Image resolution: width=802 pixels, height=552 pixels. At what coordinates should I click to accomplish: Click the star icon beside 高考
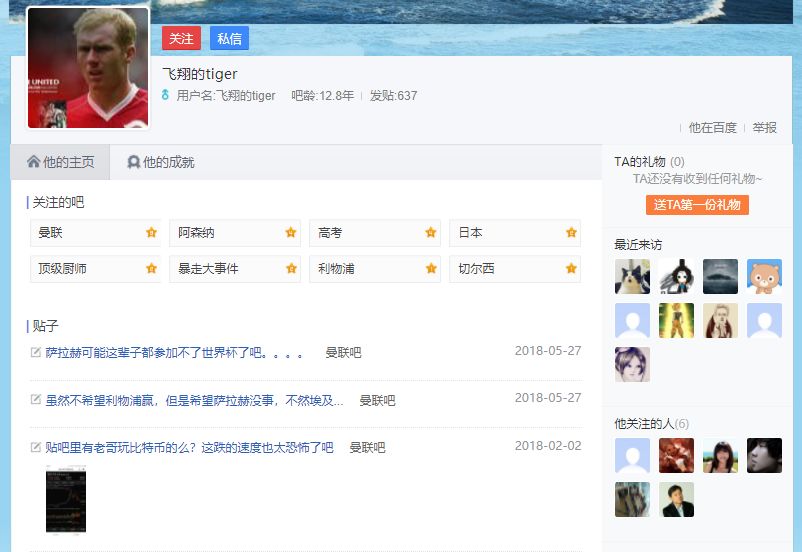pos(431,233)
